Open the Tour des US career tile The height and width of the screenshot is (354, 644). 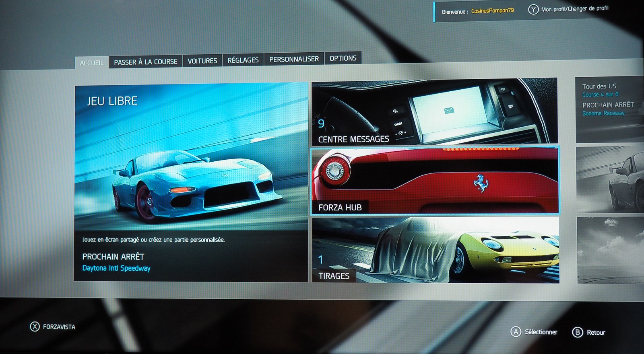(x=610, y=110)
